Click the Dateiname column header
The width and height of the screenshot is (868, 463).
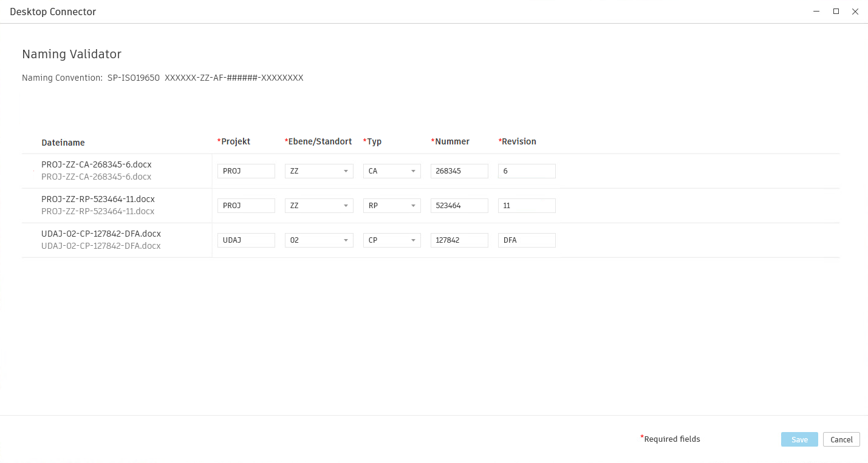tap(63, 143)
